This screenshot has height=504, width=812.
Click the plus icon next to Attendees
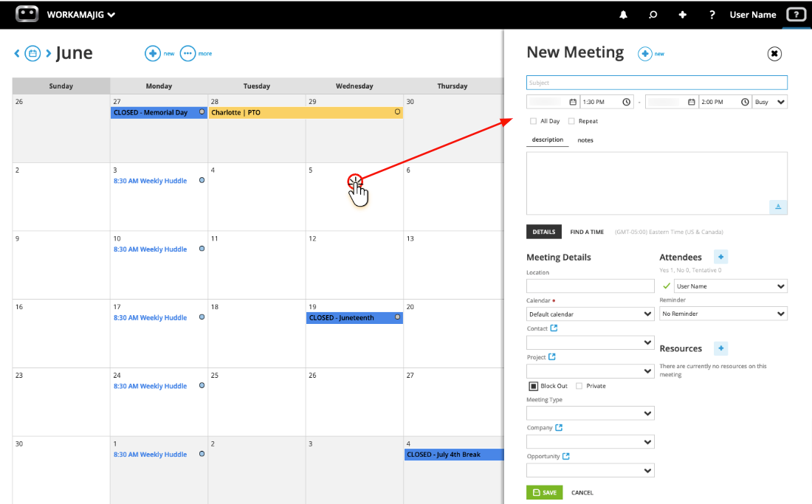tap(721, 257)
